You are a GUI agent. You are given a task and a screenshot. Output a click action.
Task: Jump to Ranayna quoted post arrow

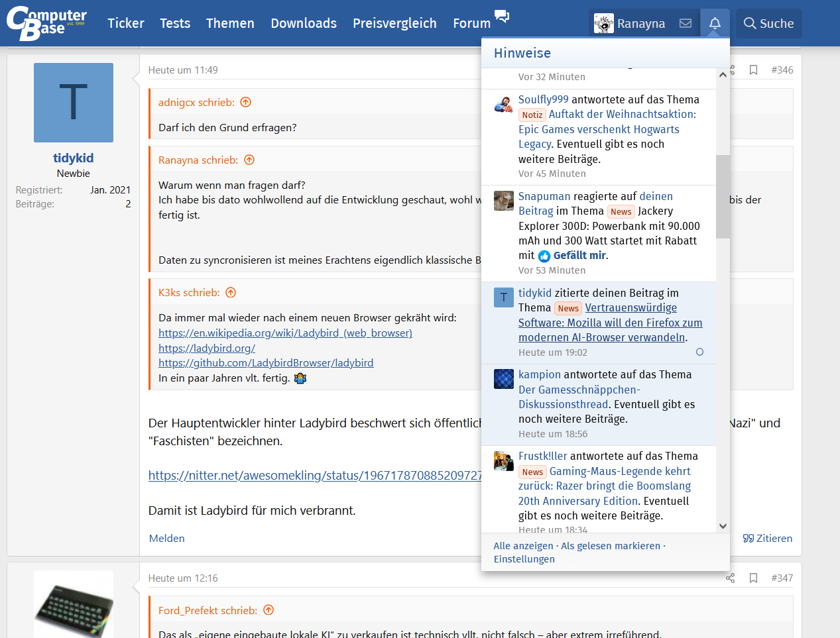[249, 160]
